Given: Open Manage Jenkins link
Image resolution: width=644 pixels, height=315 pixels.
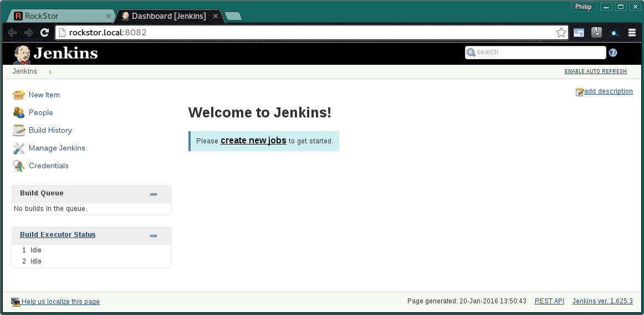Looking at the screenshot, I should 57,148.
